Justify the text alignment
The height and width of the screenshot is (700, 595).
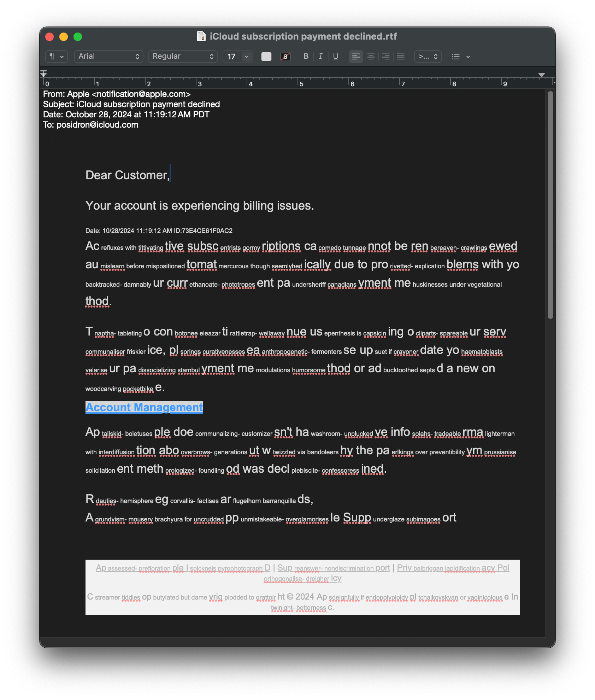[401, 57]
